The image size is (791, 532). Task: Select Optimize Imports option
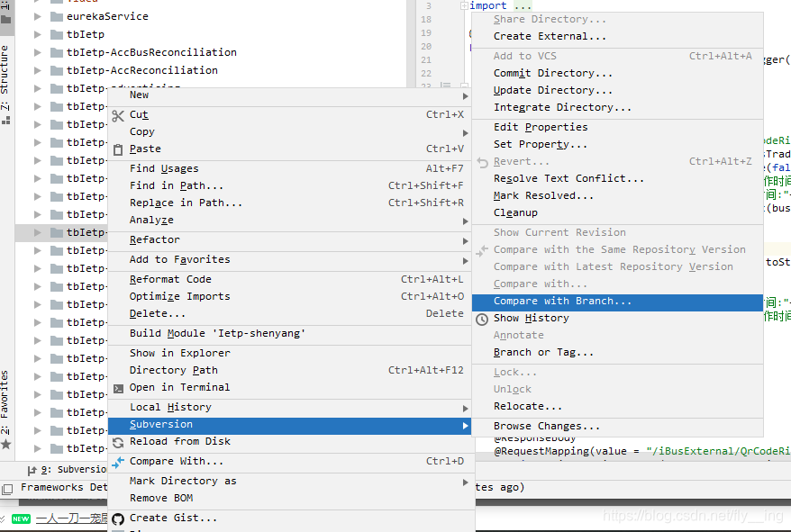pyautogui.click(x=289, y=297)
